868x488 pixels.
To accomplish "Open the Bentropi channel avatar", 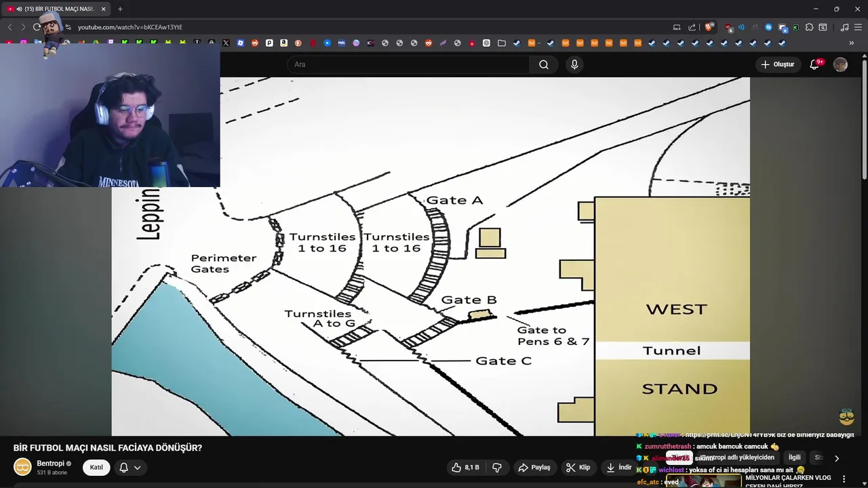I will [22, 467].
